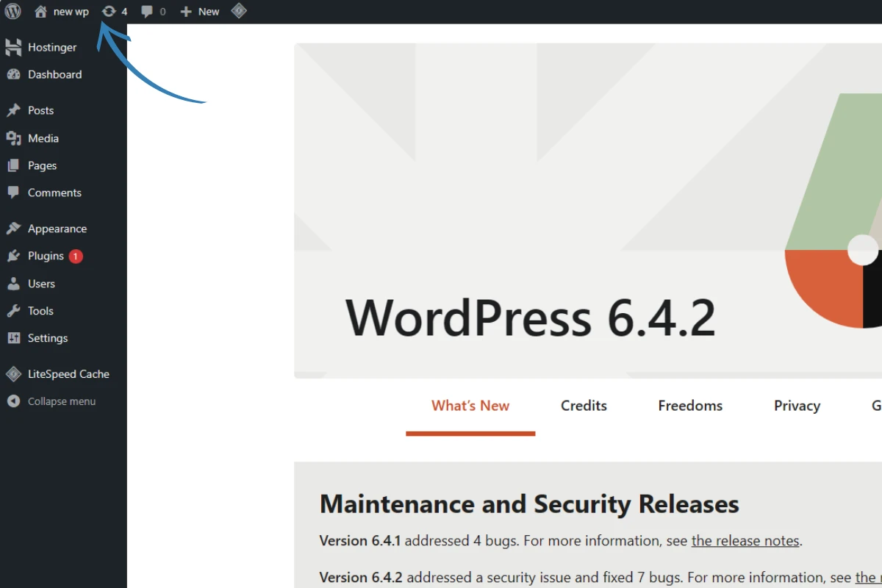This screenshot has height=588, width=882.
Task: Switch to the Privacy tab
Action: point(797,406)
